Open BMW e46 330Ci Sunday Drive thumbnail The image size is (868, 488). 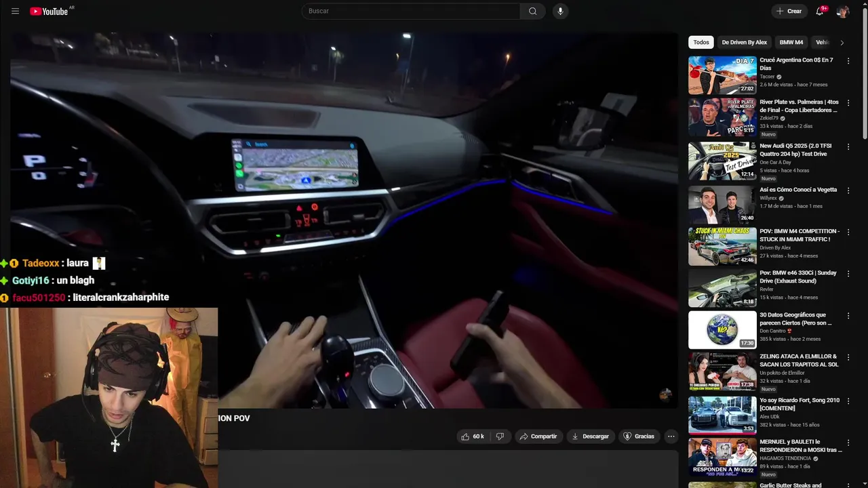coord(722,287)
